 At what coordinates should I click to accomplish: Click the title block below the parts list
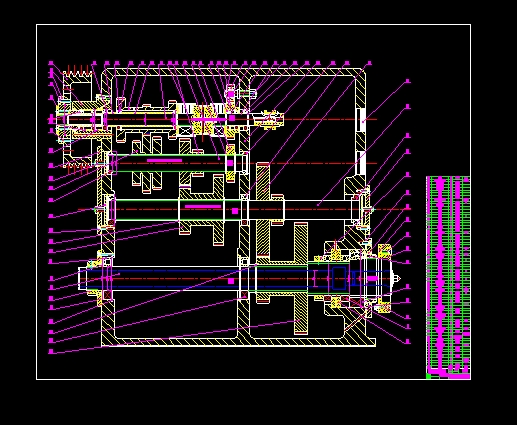pos(448,374)
